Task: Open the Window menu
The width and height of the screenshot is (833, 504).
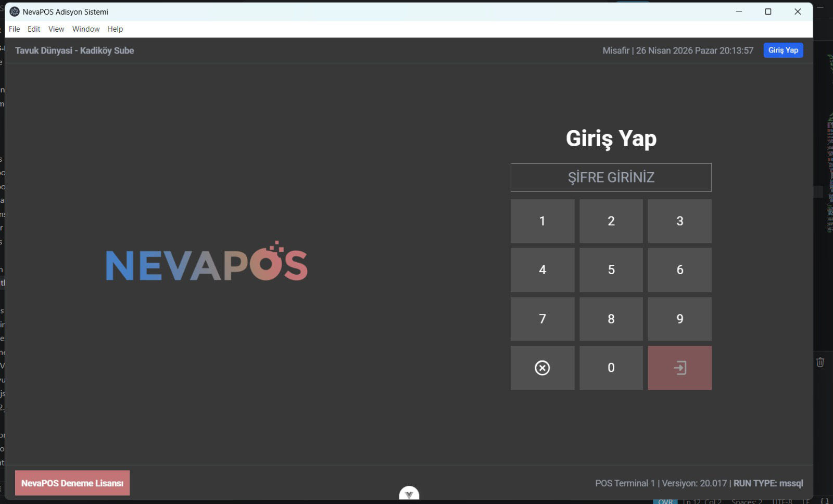Action: click(86, 29)
